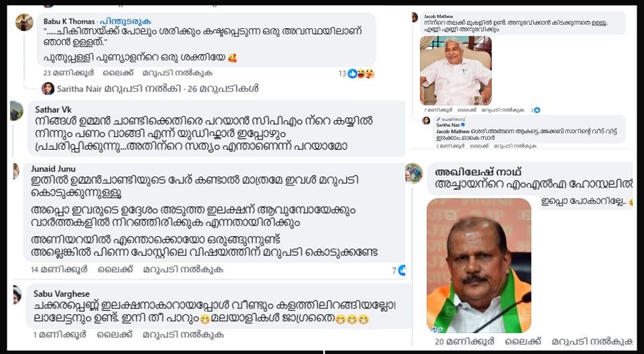This screenshot has width=644, height=354.
Task: Open Sathar Vk profile picture
Action: (16, 111)
